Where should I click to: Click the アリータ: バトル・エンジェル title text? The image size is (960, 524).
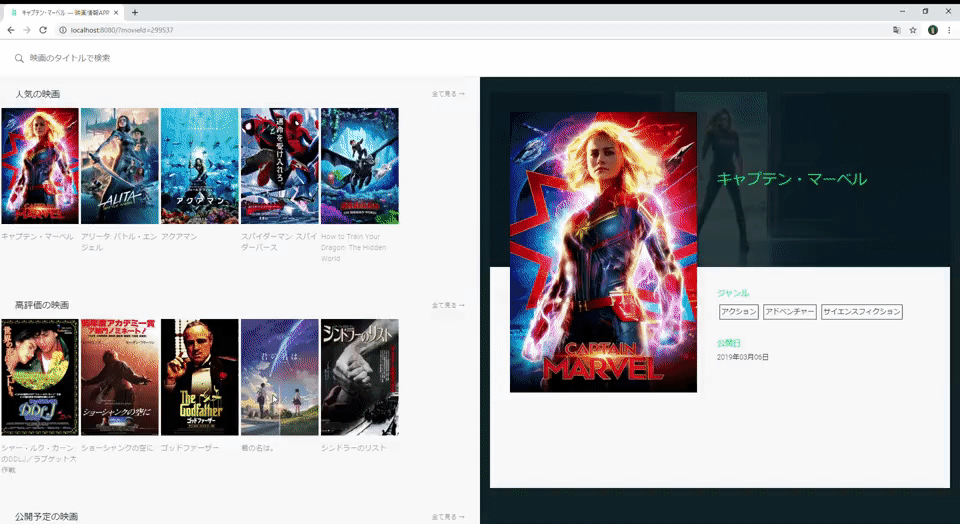coord(119,242)
